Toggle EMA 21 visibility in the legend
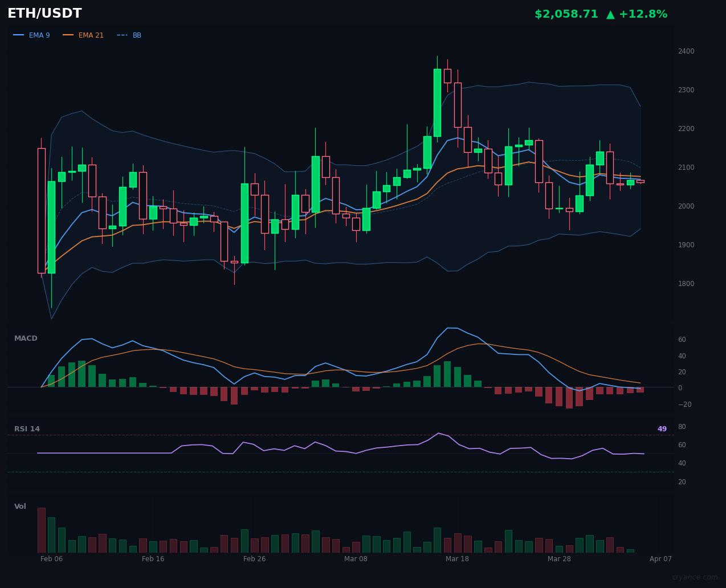Viewport: 726px width, 588px height. pyautogui.click(x=90, y=35)
